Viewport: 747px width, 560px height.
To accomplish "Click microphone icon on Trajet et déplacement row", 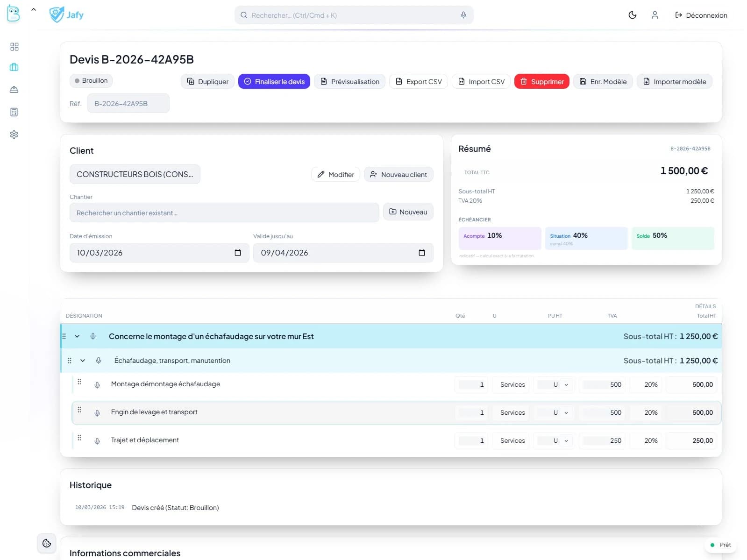I will point(97,441).
